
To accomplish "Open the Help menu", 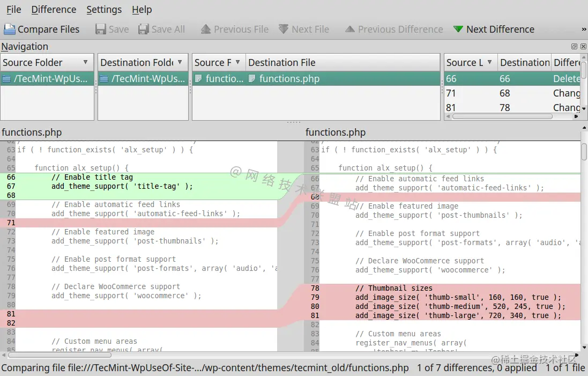I will [142, 9].
